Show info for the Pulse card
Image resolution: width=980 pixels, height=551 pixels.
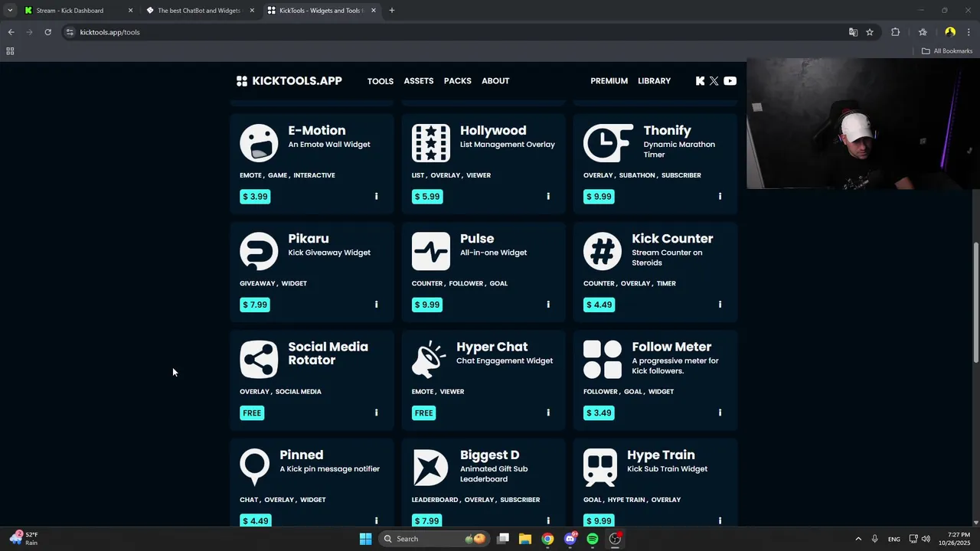point(548,305)
